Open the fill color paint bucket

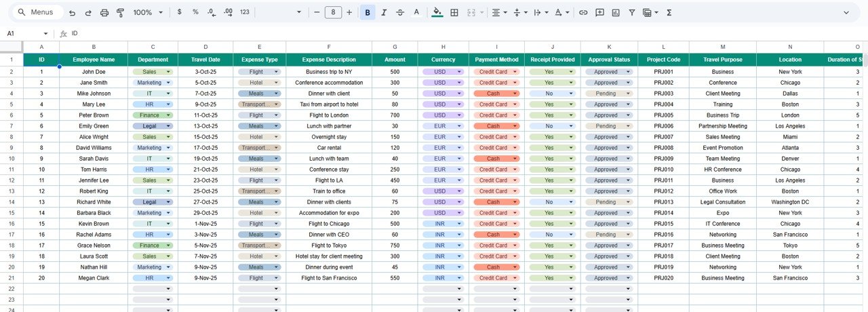click(x=437, y=12)
